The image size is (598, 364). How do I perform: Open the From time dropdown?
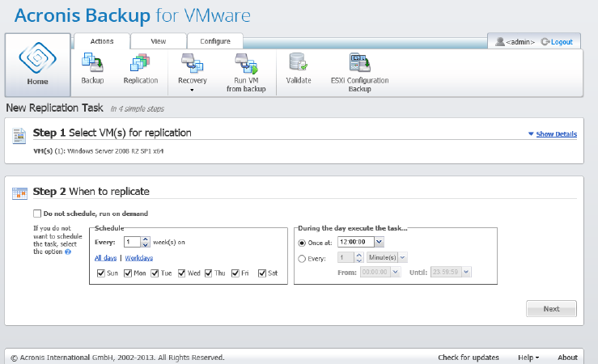[x=395, y=272]
